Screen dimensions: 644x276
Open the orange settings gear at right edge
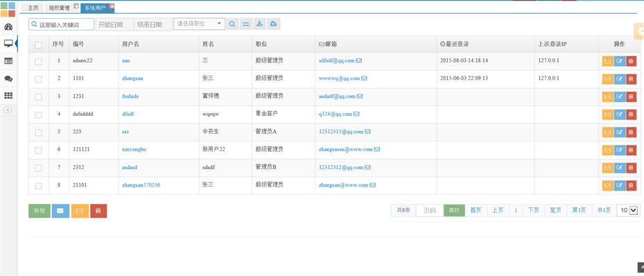(x=639, y=32)
